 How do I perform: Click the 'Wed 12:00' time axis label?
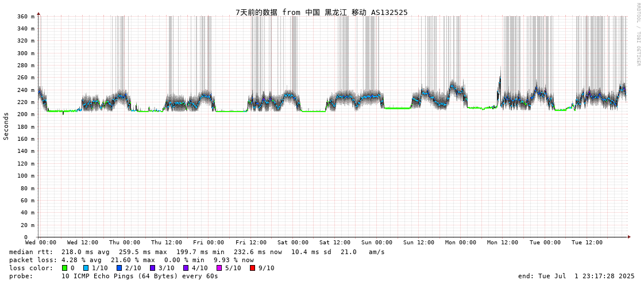point(83,243)
